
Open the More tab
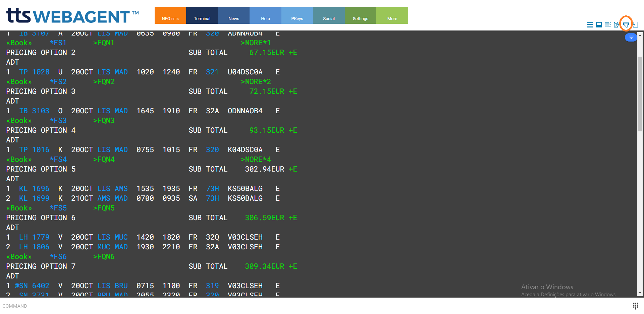(x=392, y=15)
